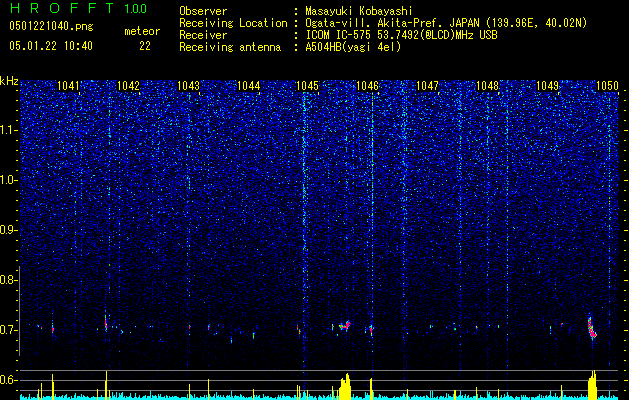Click the 1050 time marker
This screenshot has width=629, height=400.
(607, 85)
